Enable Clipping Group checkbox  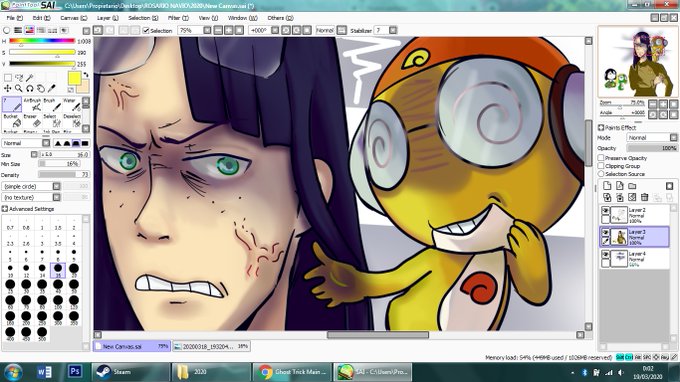(x=601, y=166)
